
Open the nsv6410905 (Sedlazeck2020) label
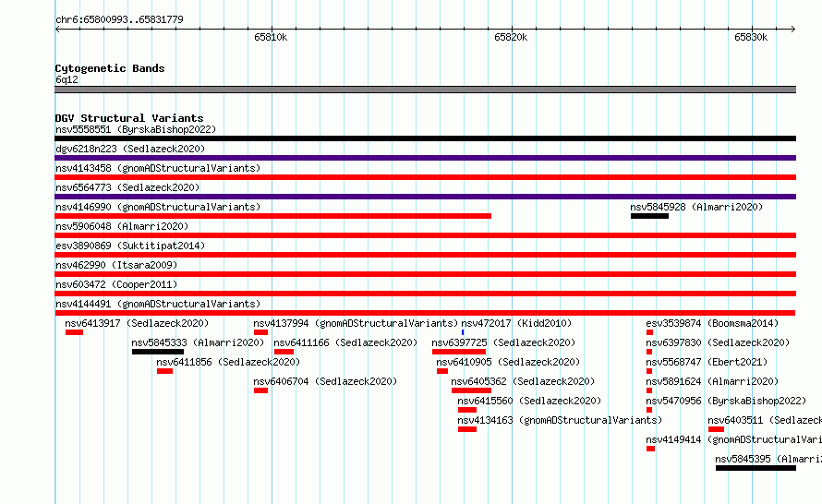[x=508, y=362]
